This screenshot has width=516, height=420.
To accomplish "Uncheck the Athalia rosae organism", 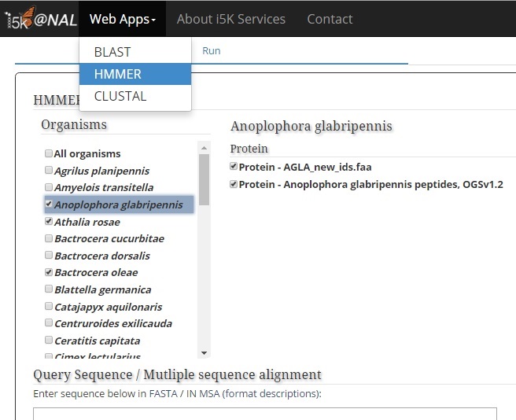I will pos(49,222).
